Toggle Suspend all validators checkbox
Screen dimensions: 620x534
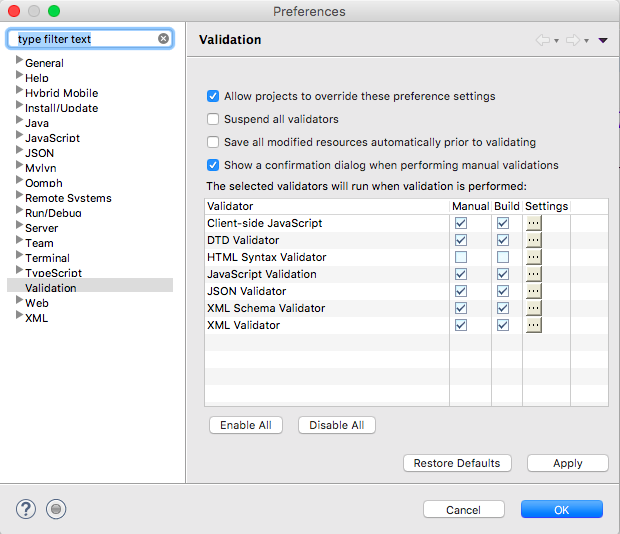coord(213,119)
